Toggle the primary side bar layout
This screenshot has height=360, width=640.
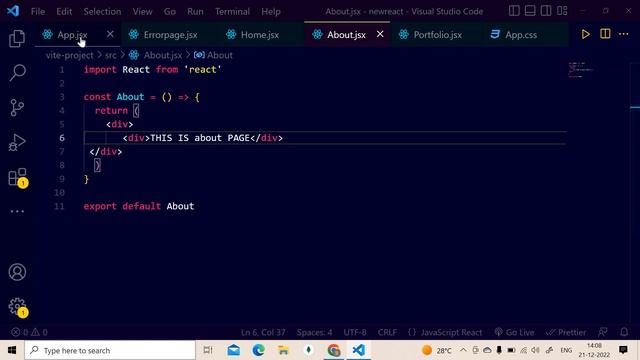[514, 11]
